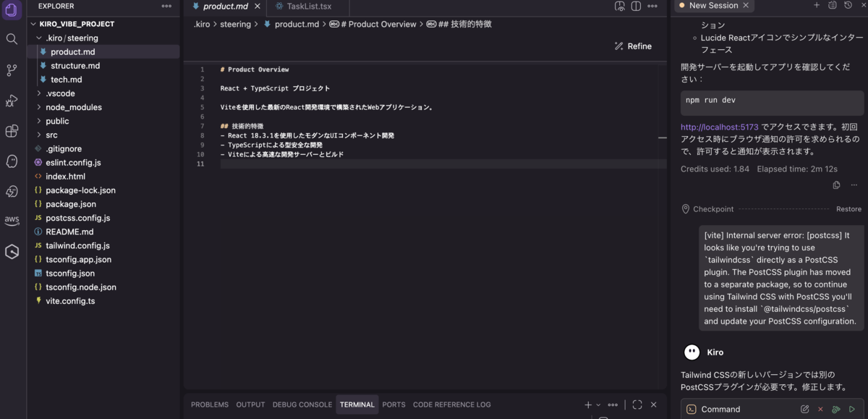Open the CODE REFERENCE LOG tab
This screenshot has width=868, height=419.
click(x=451, y=405)
